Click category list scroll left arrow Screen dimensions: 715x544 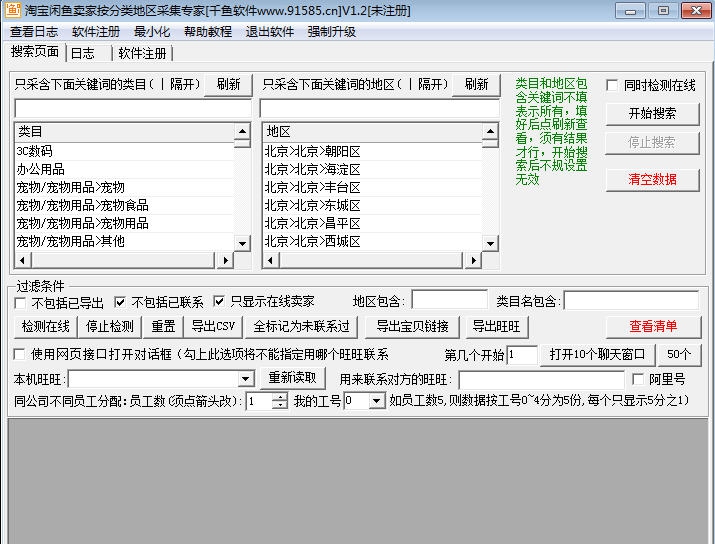coord(23,260)
